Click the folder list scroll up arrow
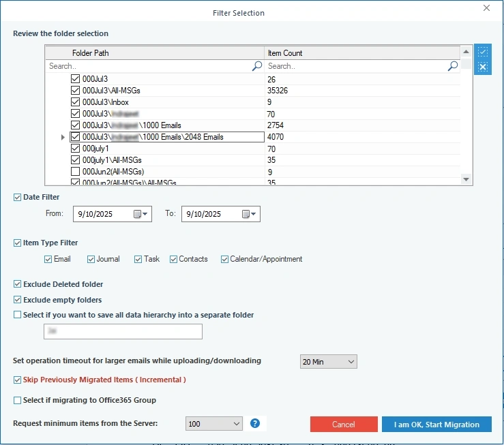504x445 pixels. 466,51
